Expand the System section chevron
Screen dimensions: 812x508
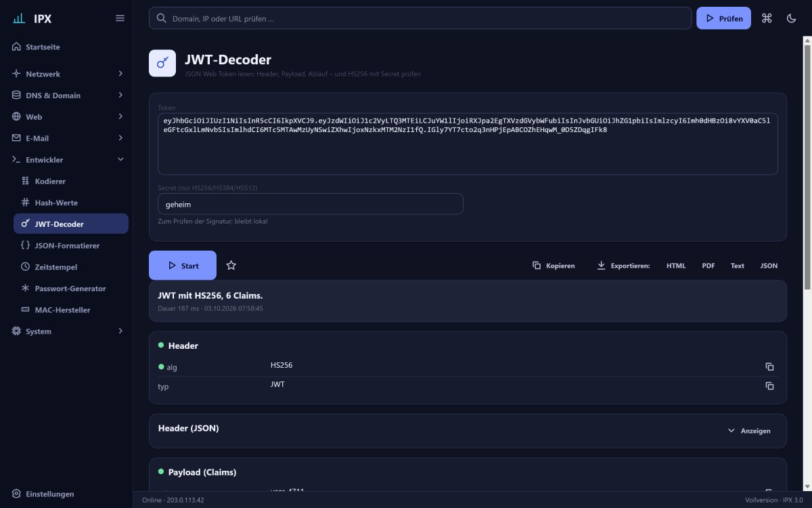(120, 331)
